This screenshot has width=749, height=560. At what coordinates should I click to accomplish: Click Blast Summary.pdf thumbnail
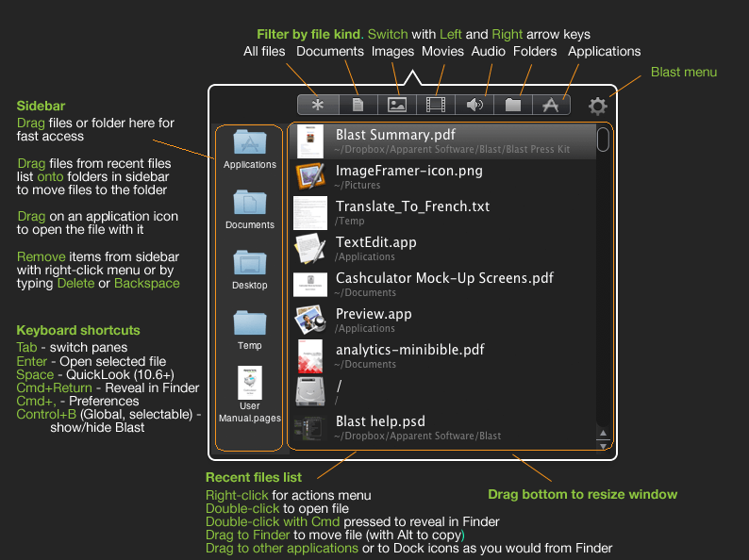point(310,141)
